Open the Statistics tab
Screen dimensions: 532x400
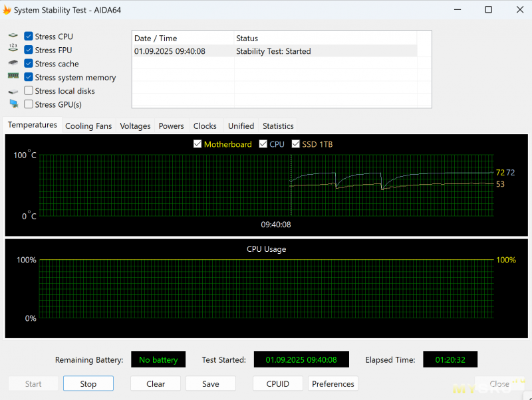pyautogui.click(x=278, y=126)
